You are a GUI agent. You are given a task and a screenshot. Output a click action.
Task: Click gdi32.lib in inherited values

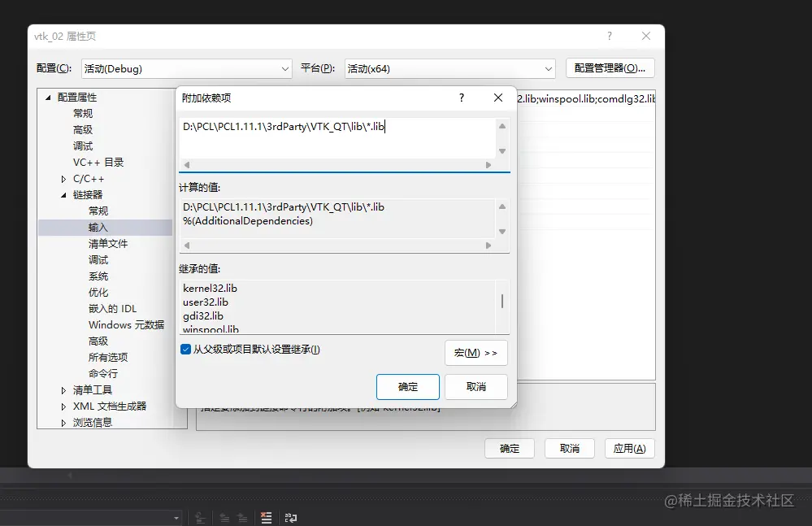click(203, 316)
